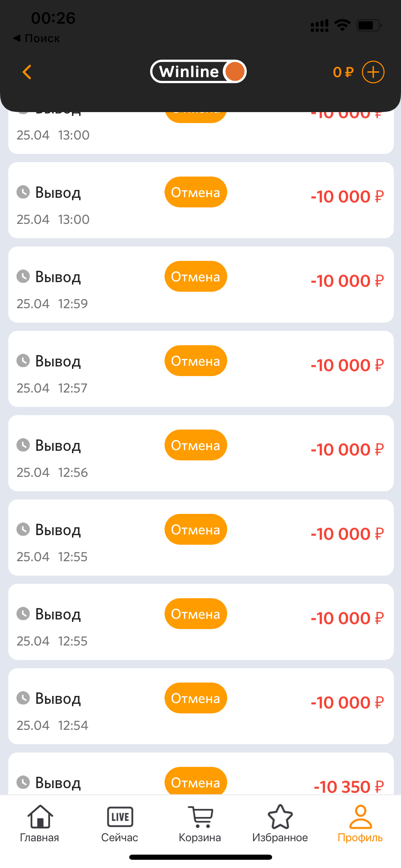Cancel the 12:57 withdrawal with Отмена
The height and width of the screenshot is (868, 401).
point(196,361)
